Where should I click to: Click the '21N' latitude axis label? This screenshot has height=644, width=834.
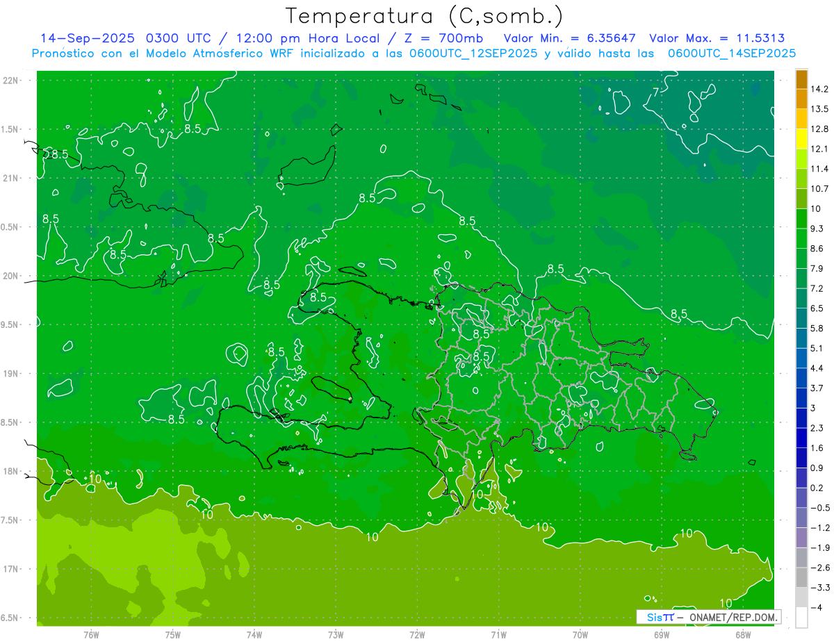point(12,178)
